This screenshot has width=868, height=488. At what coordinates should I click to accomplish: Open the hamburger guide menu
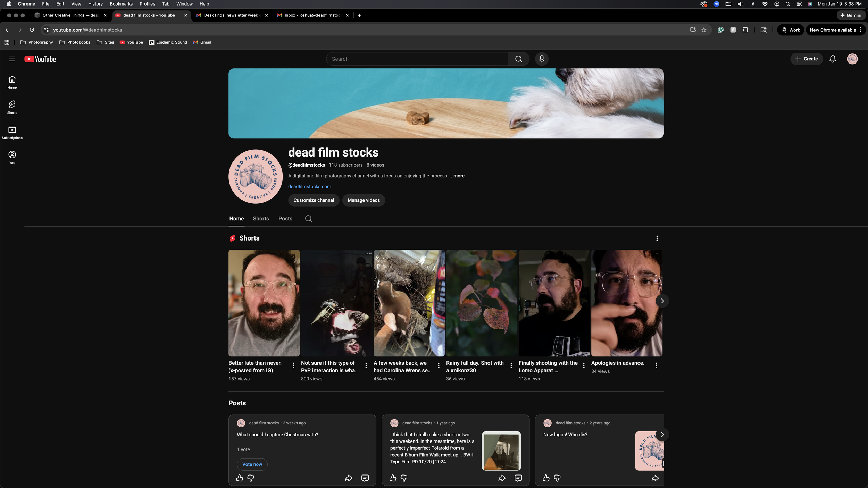click(12, 59)
